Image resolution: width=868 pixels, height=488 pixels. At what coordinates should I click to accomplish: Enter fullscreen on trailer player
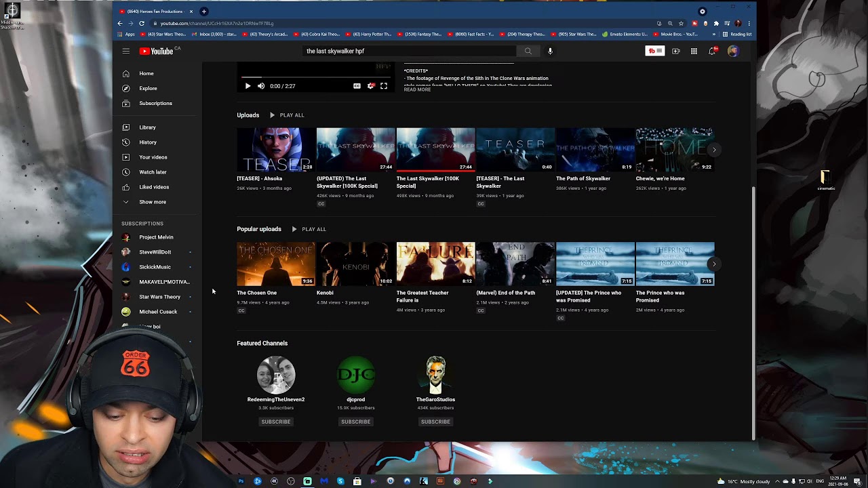point(384,86)
